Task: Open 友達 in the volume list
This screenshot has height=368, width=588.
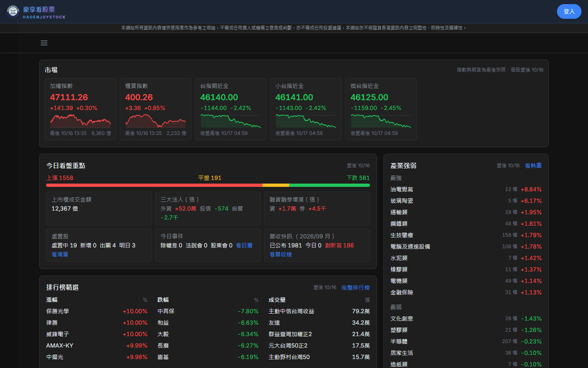Action: click(319, 323)
